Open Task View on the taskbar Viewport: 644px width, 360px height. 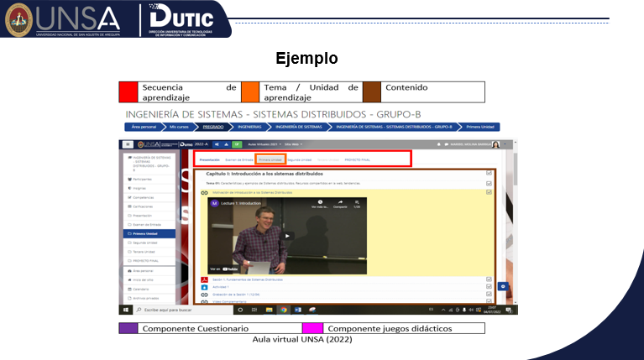point(254,310)
